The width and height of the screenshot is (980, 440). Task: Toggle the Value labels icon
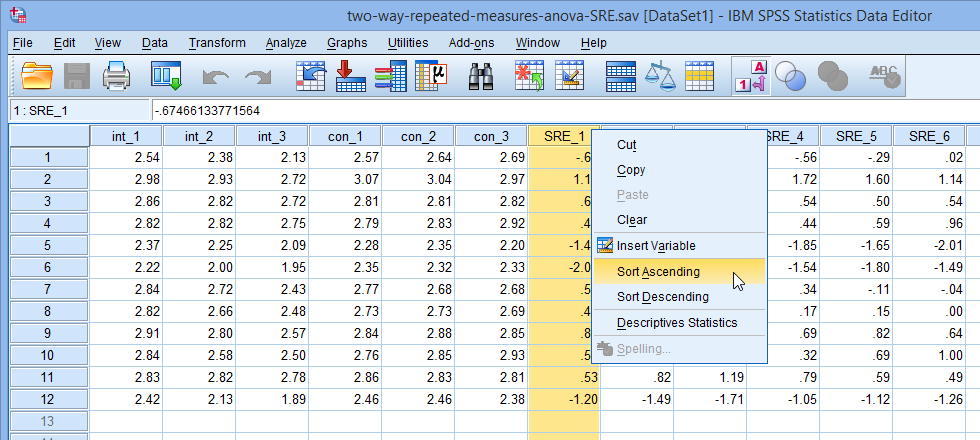tap(751, 76)
